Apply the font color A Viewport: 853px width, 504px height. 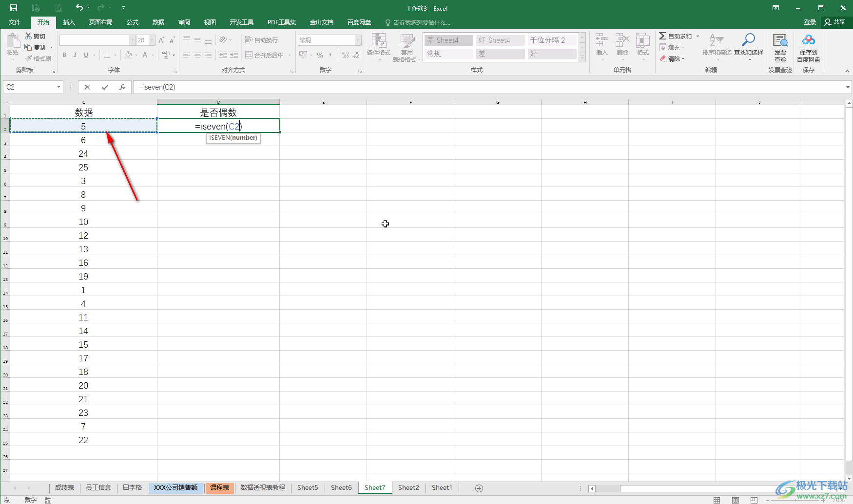(145, 55)
